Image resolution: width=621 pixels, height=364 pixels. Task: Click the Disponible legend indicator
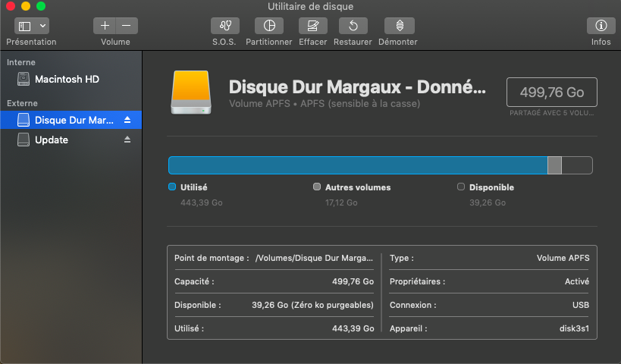click(x=461, y=187)
